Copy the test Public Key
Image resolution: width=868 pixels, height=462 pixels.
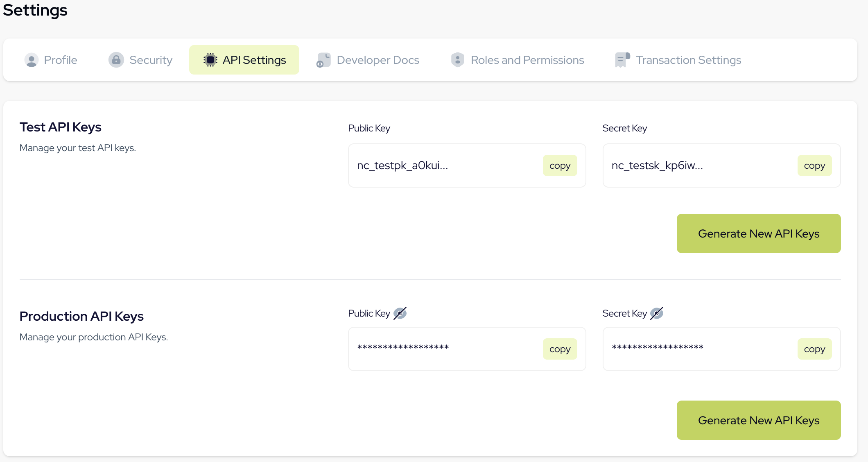click(x=560, y=165)
